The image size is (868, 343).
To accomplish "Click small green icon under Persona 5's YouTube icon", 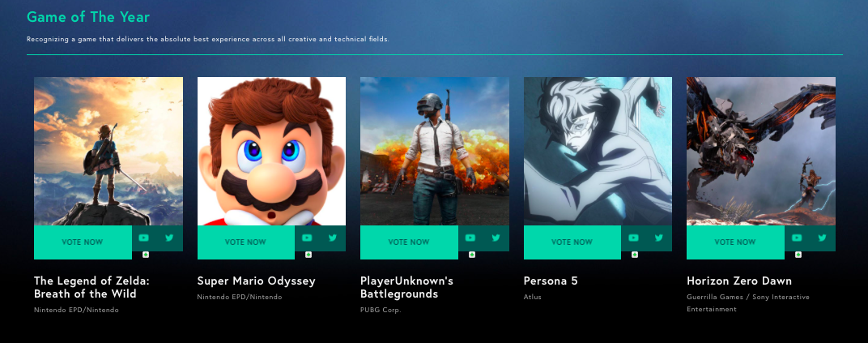I will click(635, 255).
